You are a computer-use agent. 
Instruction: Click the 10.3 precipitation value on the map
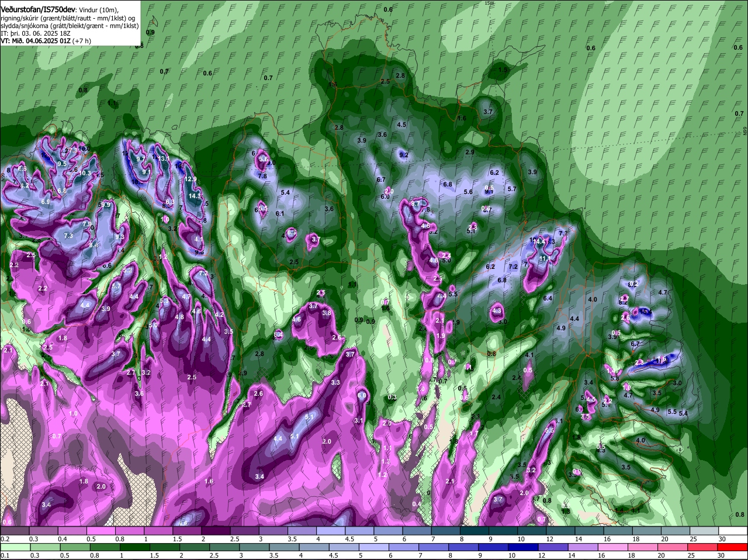click(85, 173)
